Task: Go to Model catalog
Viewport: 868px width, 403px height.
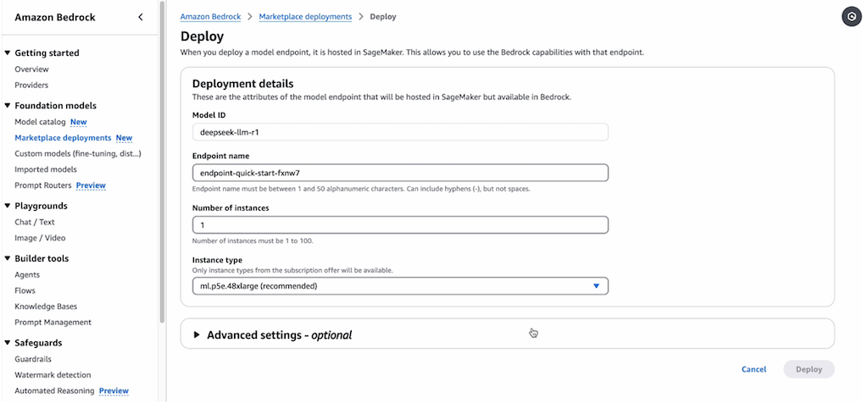Action: click(x=40, y=122)
